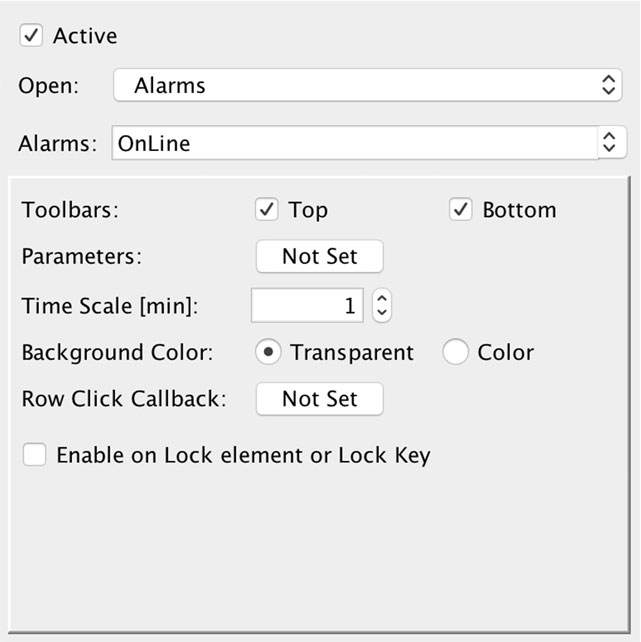Click the Parameters Not Set button

(x=320, y=256)
